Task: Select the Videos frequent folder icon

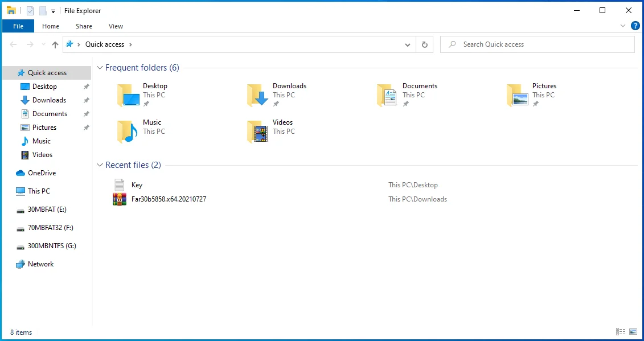Action: pyautogui.click(x=257, y=132)
